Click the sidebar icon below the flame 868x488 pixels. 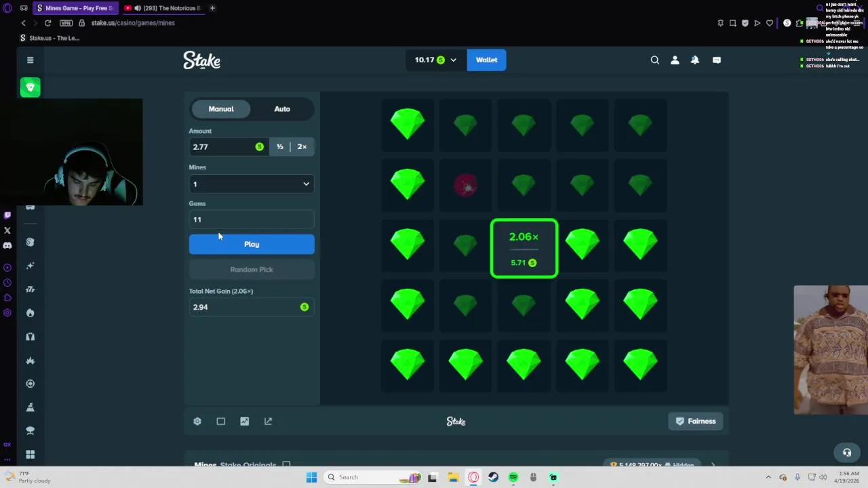pos(30,337)
